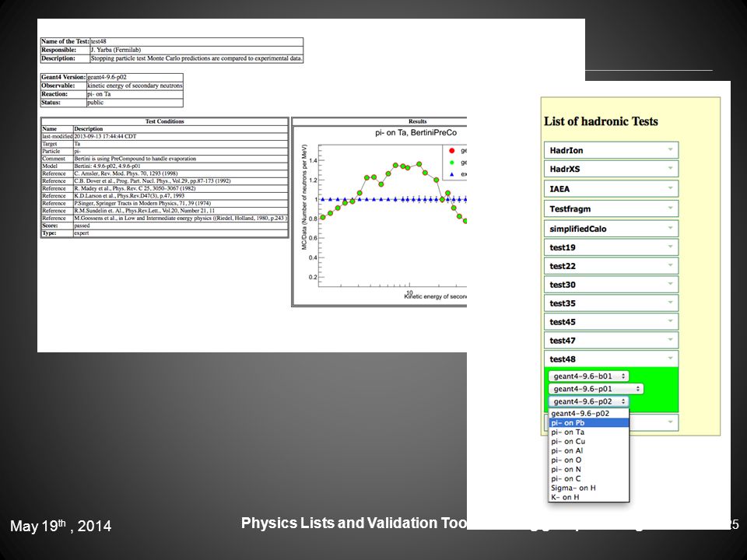Screen dimensions: 747x560
Task: Click the red legend marker in plot
Action: coord(451,150)
